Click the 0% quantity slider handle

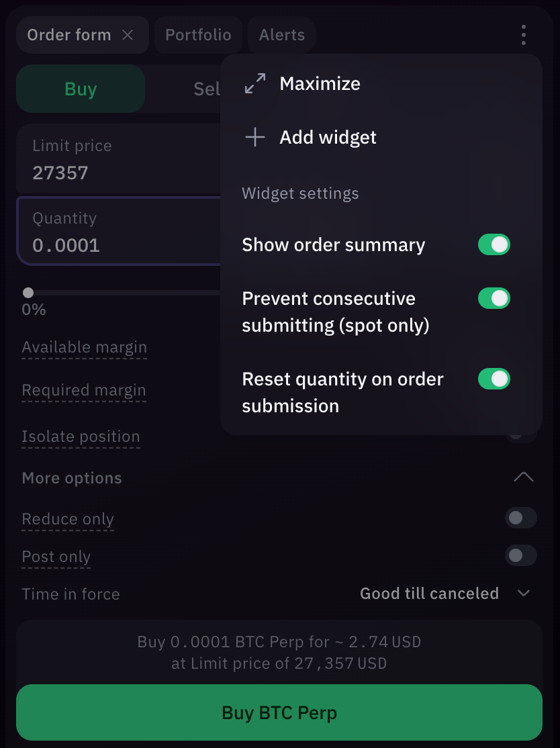(28, 292)
